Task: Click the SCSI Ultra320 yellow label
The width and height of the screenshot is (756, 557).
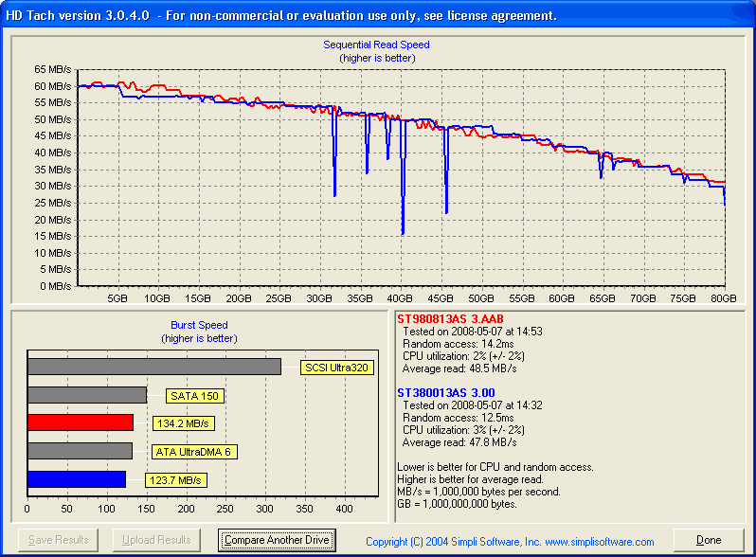Action: [x=334, y=368]
